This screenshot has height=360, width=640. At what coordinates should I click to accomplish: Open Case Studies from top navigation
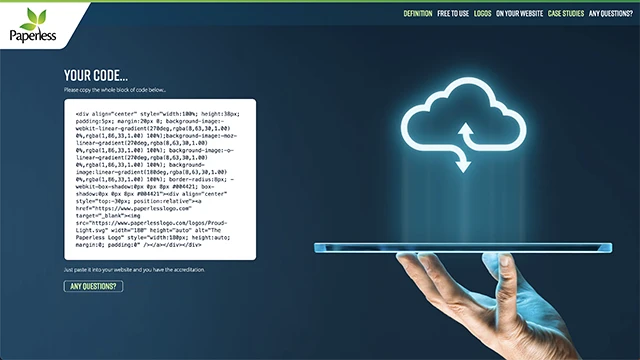566,13
